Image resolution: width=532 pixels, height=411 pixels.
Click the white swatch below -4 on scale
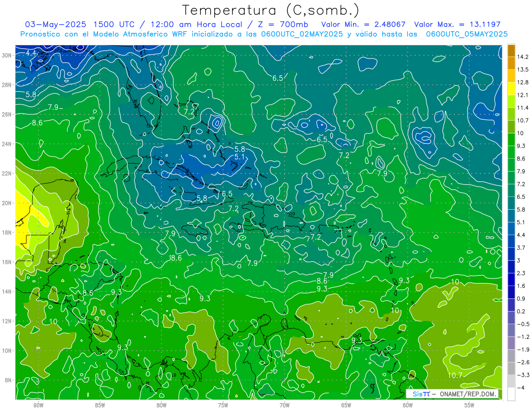[511, 394]
